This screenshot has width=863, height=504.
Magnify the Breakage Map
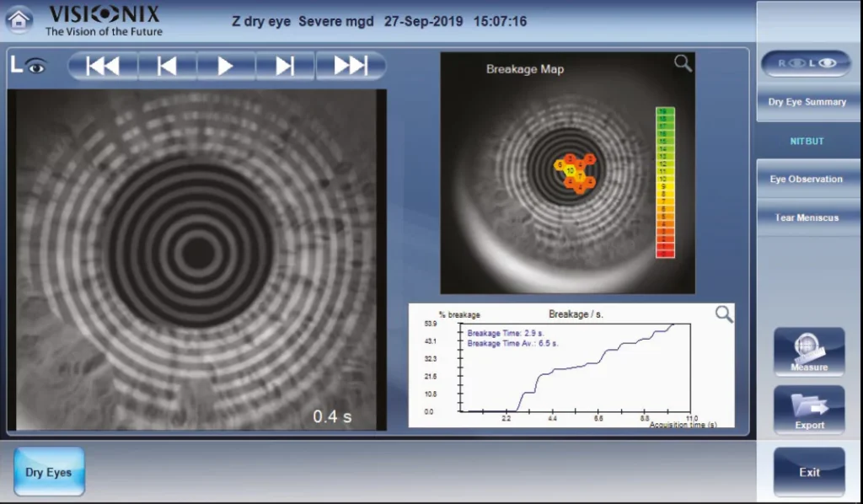pos(683,63)
